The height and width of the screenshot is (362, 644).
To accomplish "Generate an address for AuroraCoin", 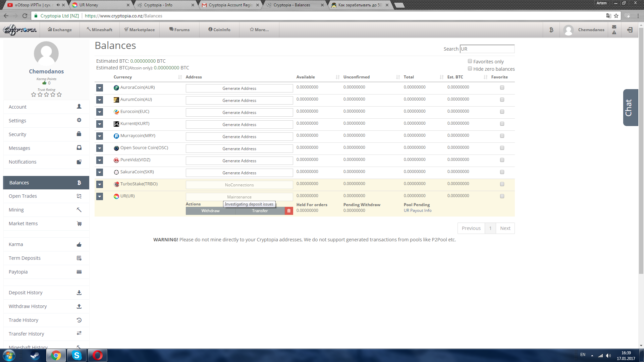I will pyautogui.click(x=239, y=88).
